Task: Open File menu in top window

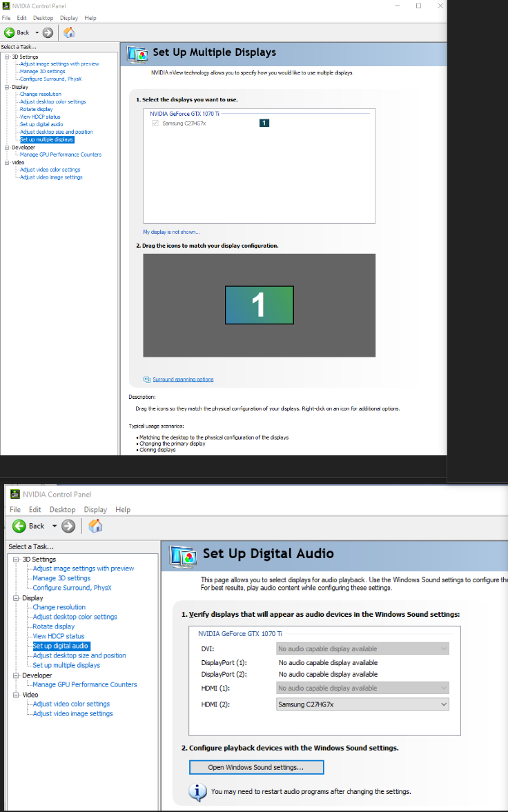Action: pyautogui.click(x=6, y=18)
